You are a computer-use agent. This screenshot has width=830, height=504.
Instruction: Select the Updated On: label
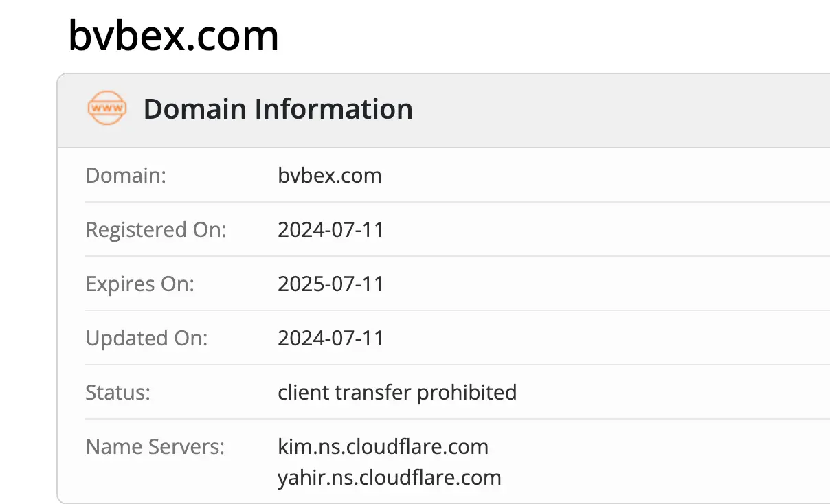tap(146, 338)
